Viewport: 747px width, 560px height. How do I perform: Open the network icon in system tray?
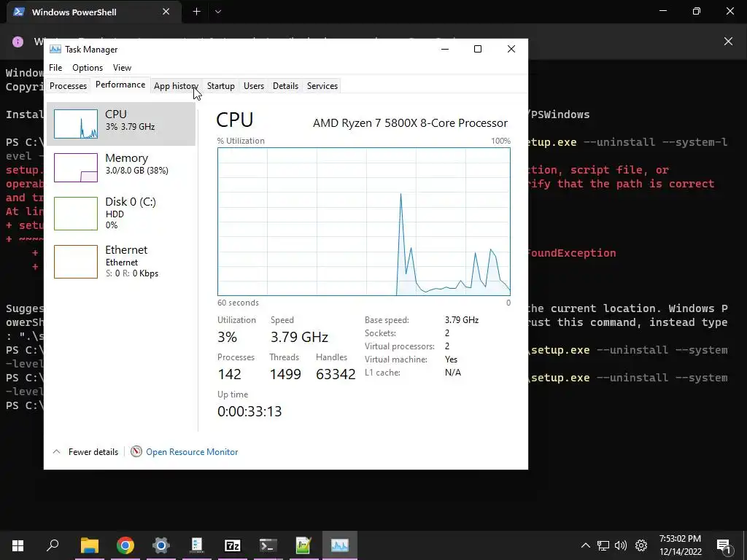pyautogui.click(x=603, y=545)
